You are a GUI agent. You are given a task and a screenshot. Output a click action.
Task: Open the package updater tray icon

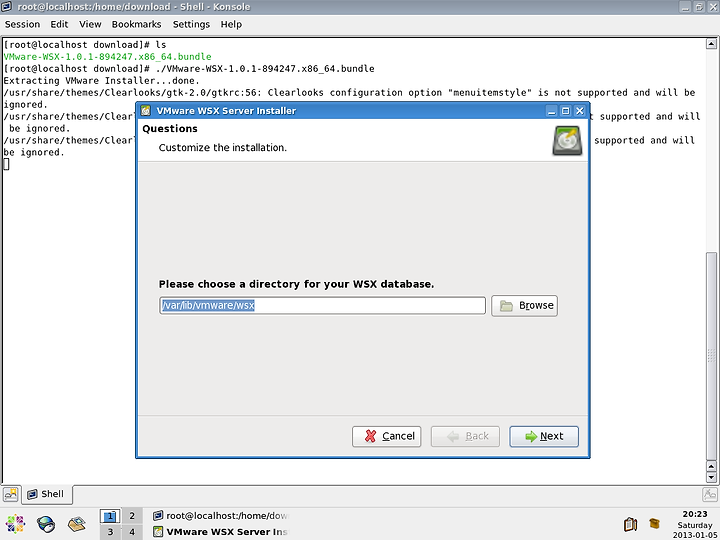point(654,523)
